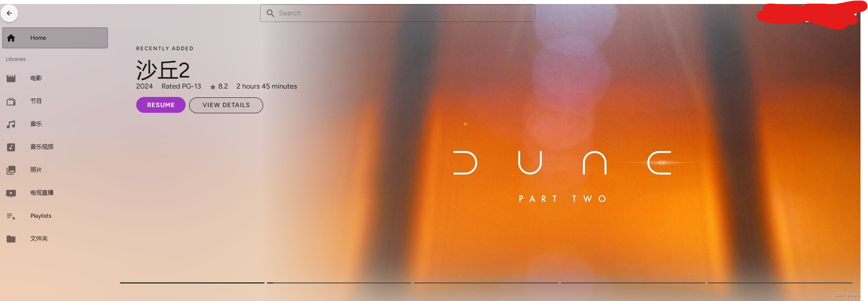Click the 2 hours 45 minutes runtime
Screen dimensions: 868x301
[x=267, y=86]
